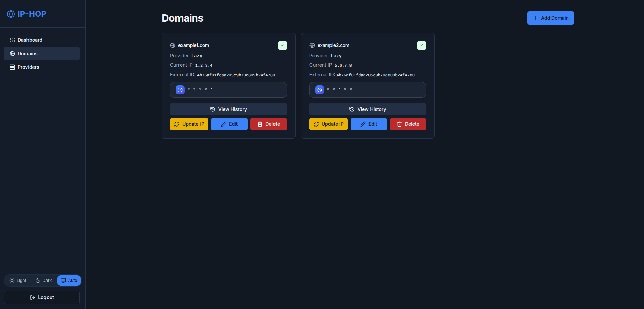The height and width of the screenshot is (309, 644).
Task: View History for example1.com
Action: [228, 109]
